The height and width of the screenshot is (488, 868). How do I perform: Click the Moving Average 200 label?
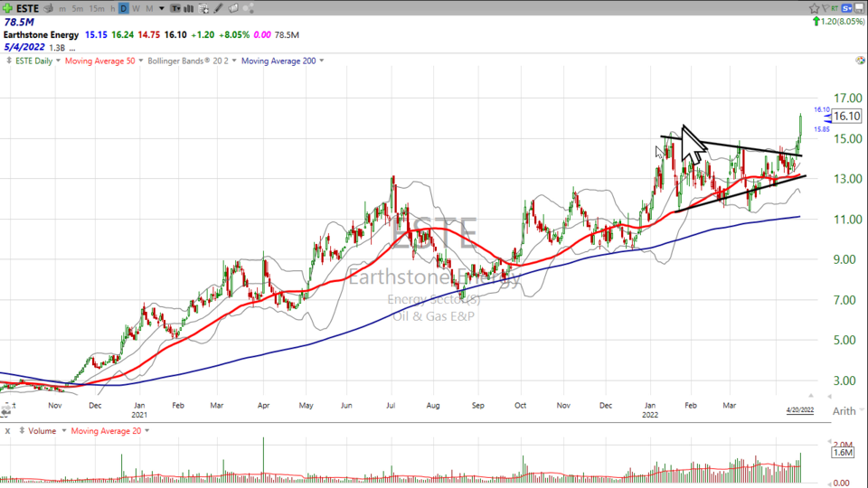tap(277, 61)
